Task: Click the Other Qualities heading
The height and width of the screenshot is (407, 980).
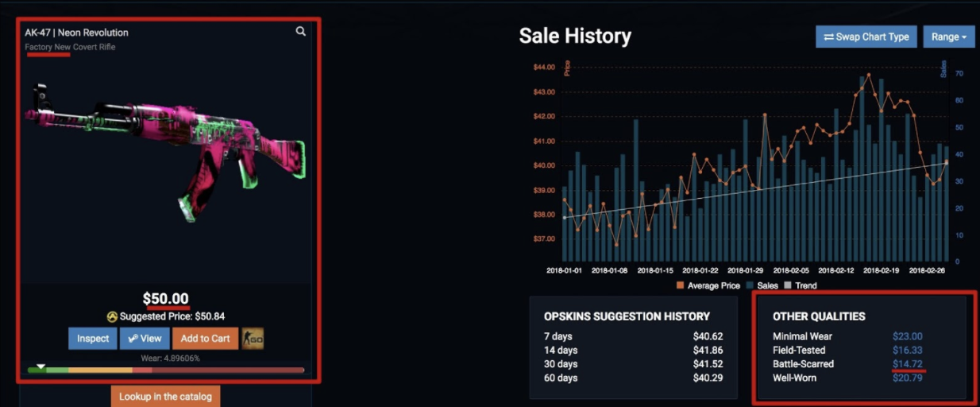Action: [x=819, y=316]
